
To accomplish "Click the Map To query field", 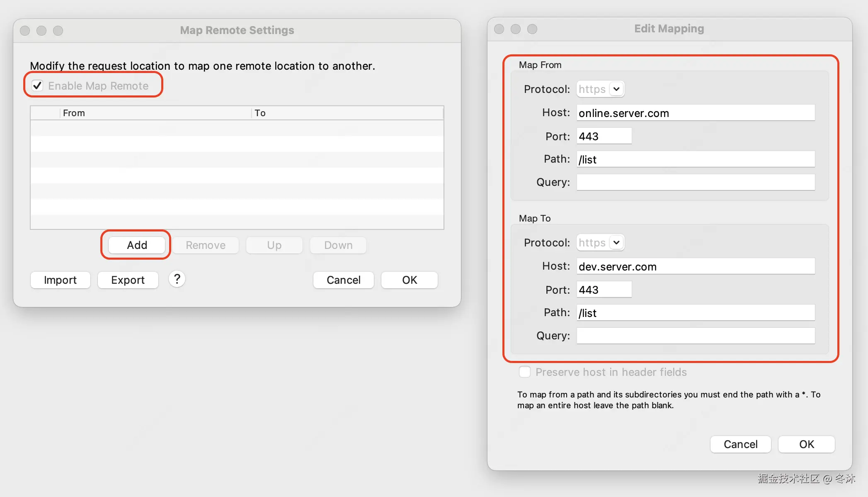I will click(695, 336).
